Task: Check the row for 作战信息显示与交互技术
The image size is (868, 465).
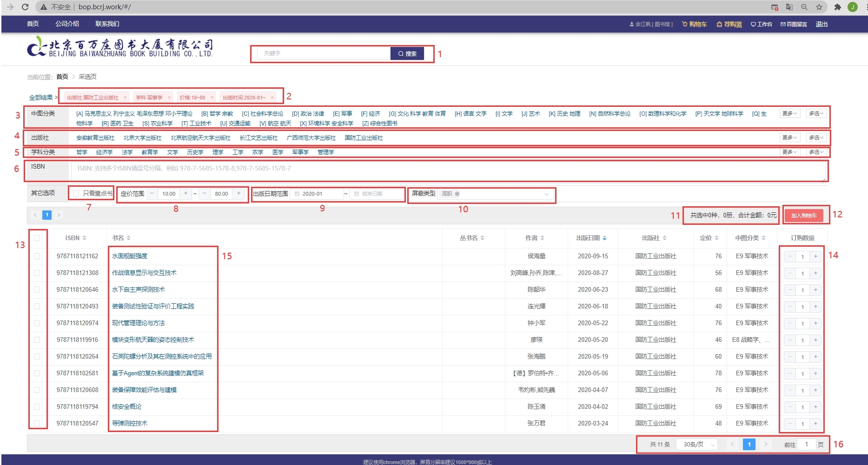Action: click(x=37, y=273)
